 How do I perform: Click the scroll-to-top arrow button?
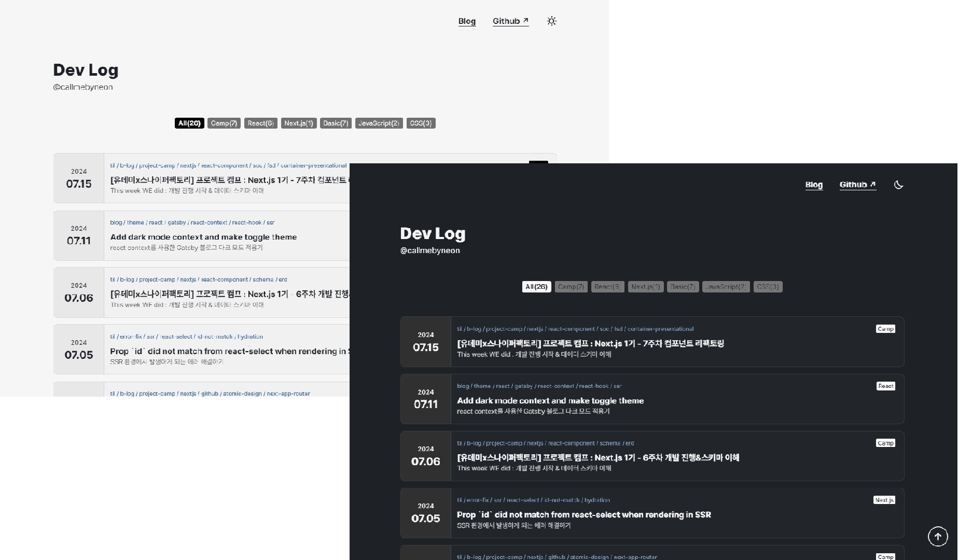pos(937,536)
